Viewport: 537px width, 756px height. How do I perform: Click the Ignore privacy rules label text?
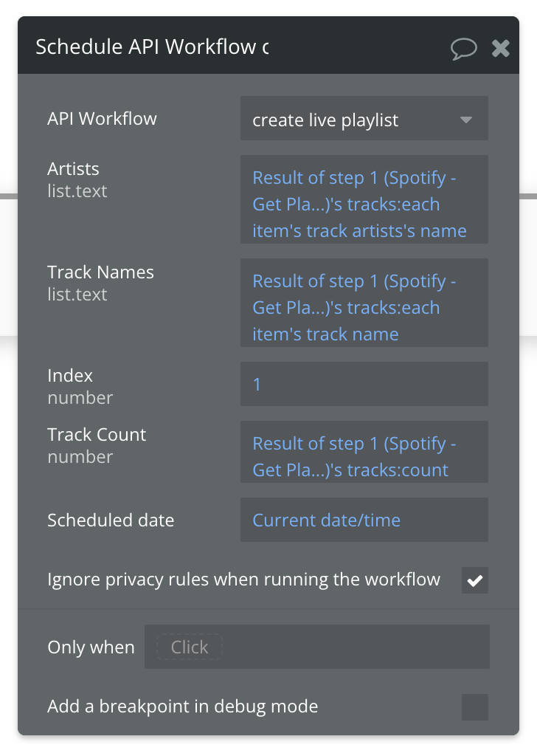pyautogui.click(x=243, y=580)
